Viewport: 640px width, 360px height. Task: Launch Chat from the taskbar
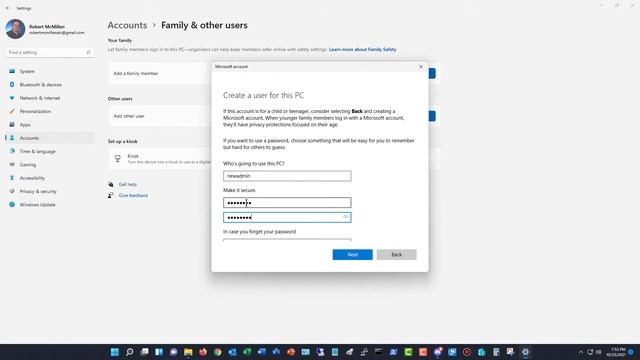coord(173,352)
